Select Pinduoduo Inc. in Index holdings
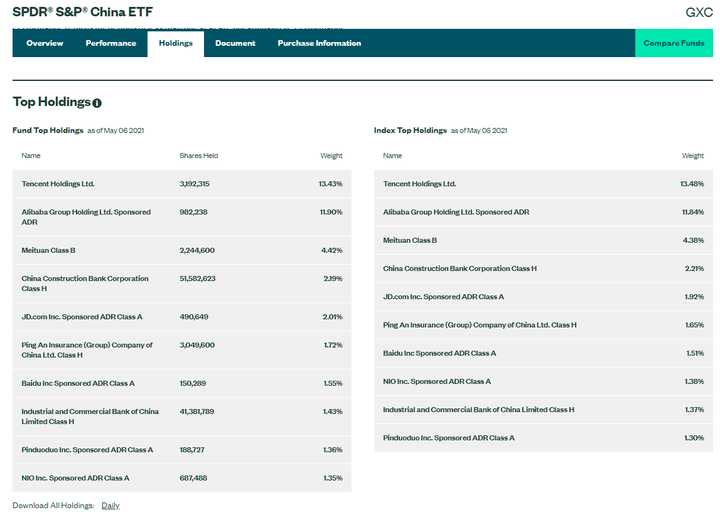Viewport: 720px width, 515px height. [x=449, y=438]
